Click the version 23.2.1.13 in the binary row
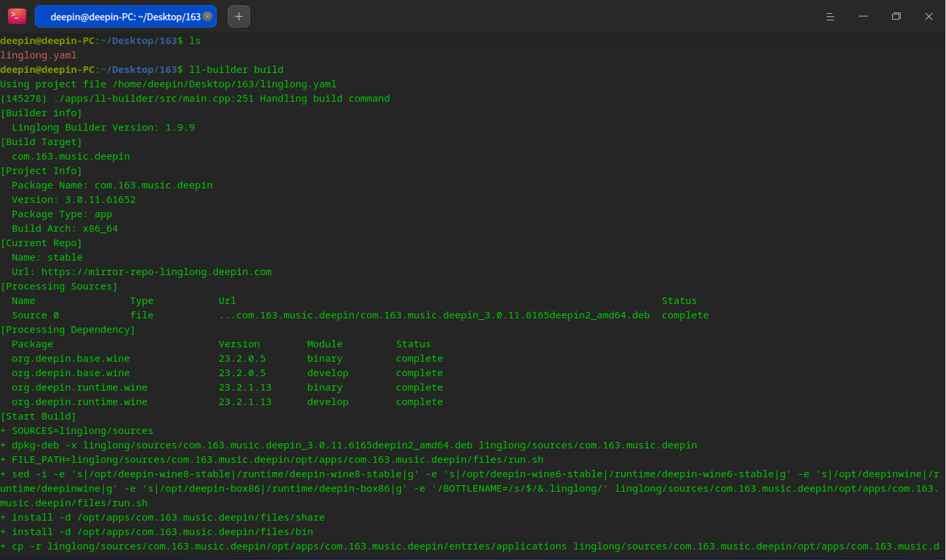Screen dimensions: 946x560 tap(245, 387)
